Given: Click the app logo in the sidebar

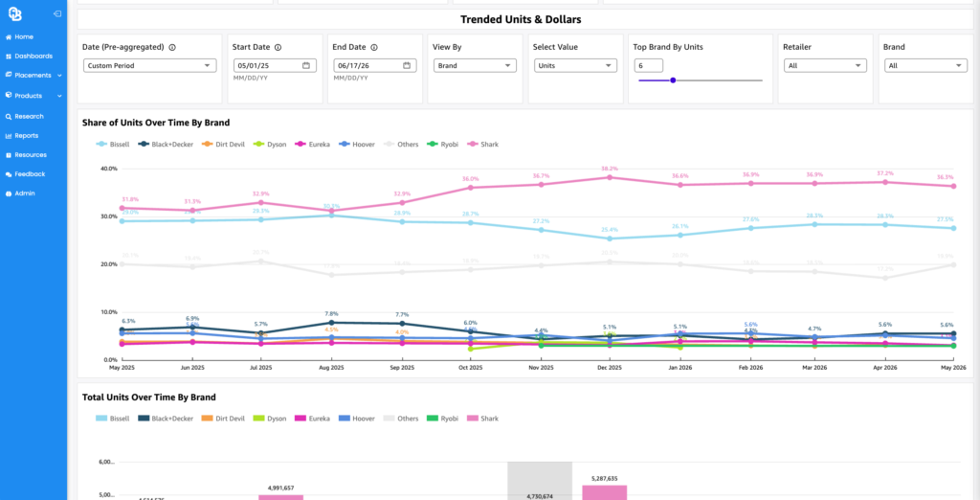Looking at the screenshot, I should pyautogui.click(x=14, y=13).
